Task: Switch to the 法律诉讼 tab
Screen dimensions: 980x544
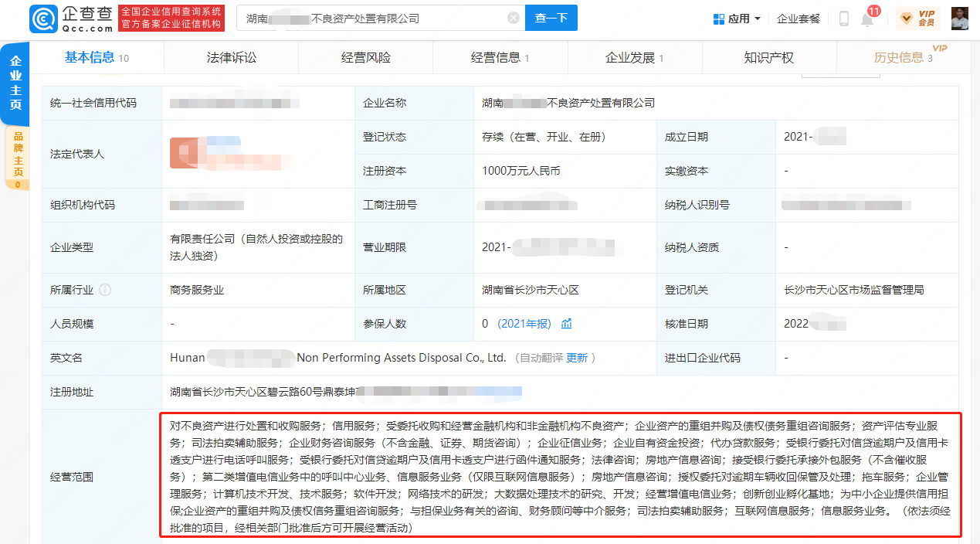Action: point(231,56)
